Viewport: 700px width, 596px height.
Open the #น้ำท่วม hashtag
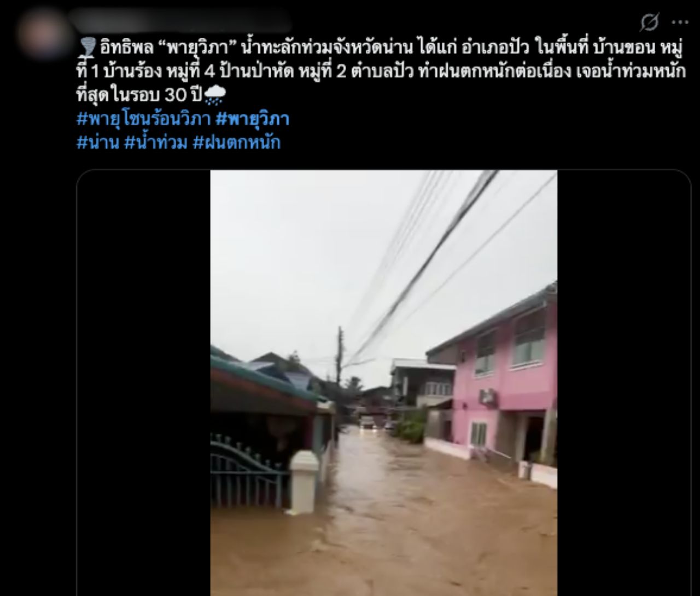coord(156,143)
